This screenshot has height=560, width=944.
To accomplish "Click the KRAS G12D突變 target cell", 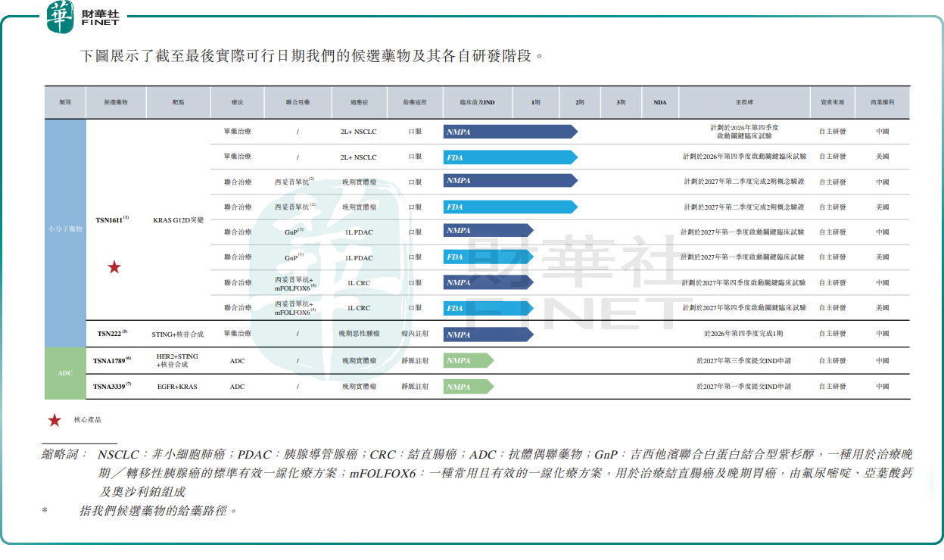I will [x=178, y=219].
